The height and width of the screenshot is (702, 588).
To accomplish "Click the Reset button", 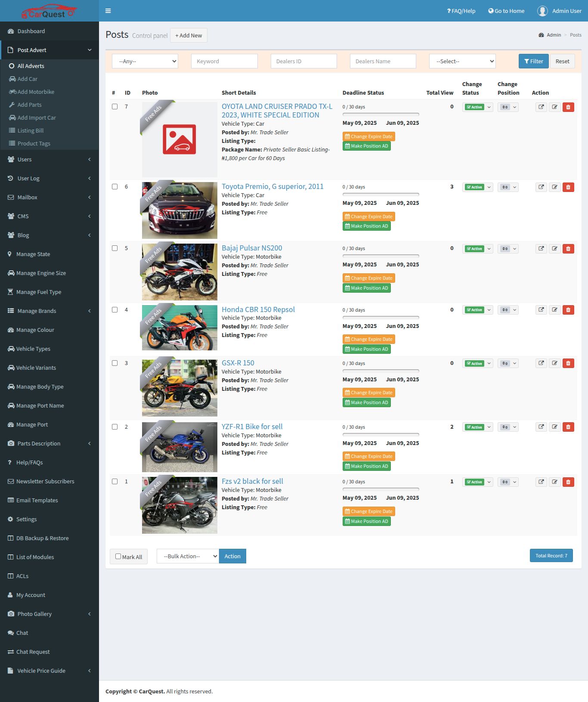I will pos(562,61).
